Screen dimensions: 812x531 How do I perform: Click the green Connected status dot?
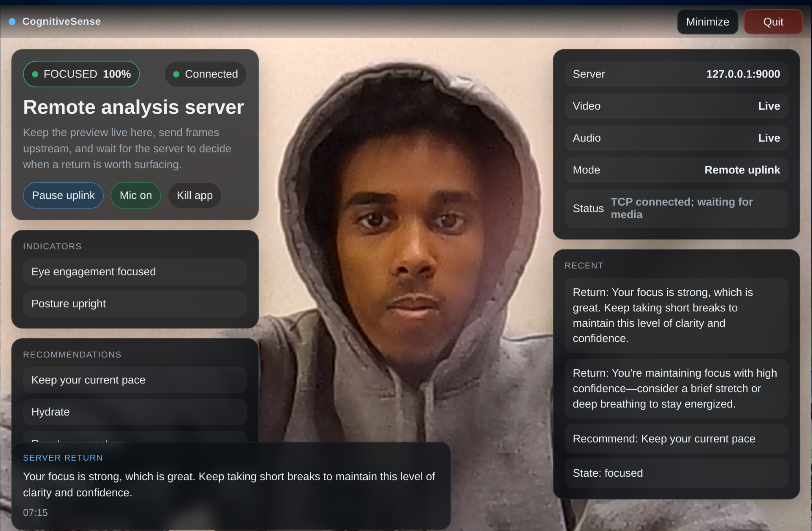pyautogui.click(x=176, y=74)
